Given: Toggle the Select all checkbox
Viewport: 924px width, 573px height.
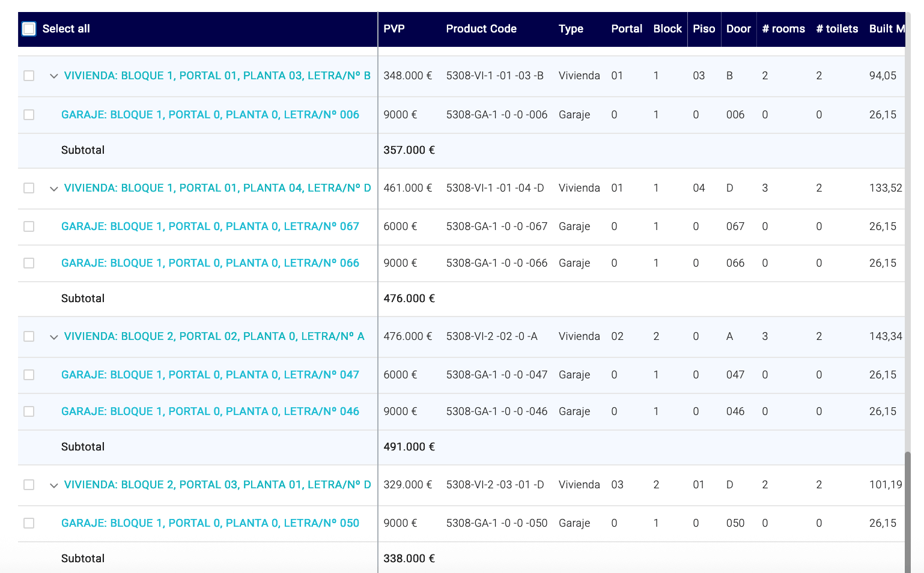Looking at the screenshot, I should click(x=29, y=29).
